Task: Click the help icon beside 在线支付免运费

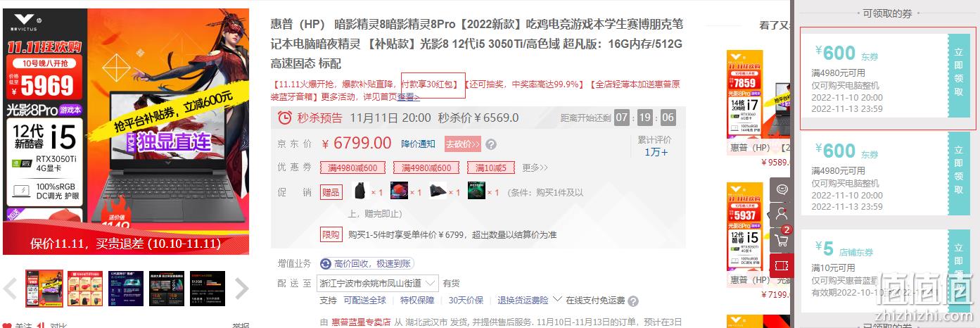Action: pos(633,301)
